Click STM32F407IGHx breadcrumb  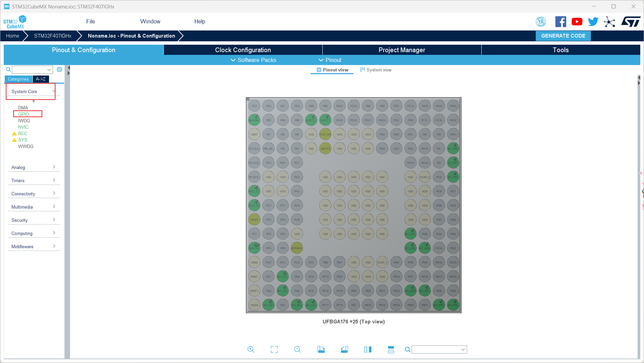pyautogui.click(x=53, y=36)
